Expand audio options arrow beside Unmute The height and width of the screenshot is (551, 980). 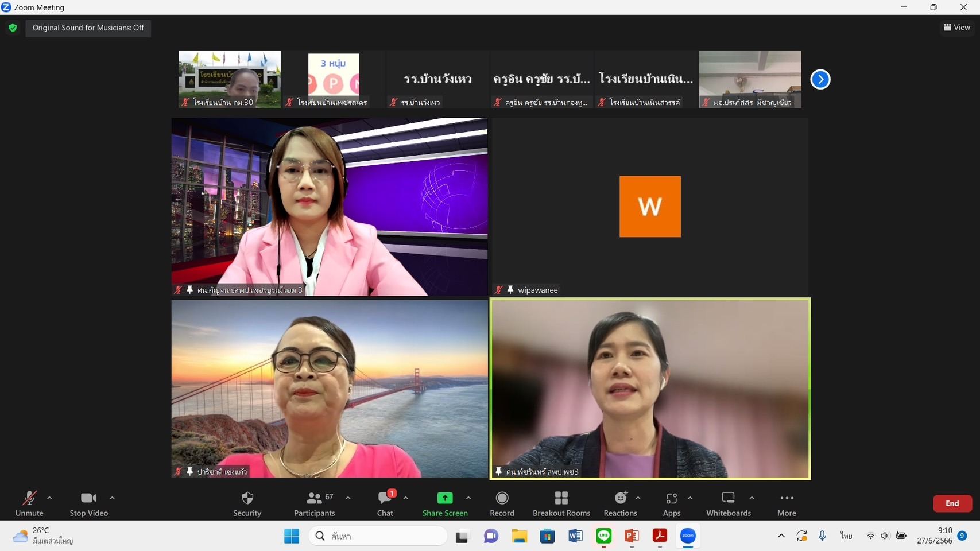[x=49, y=498]
